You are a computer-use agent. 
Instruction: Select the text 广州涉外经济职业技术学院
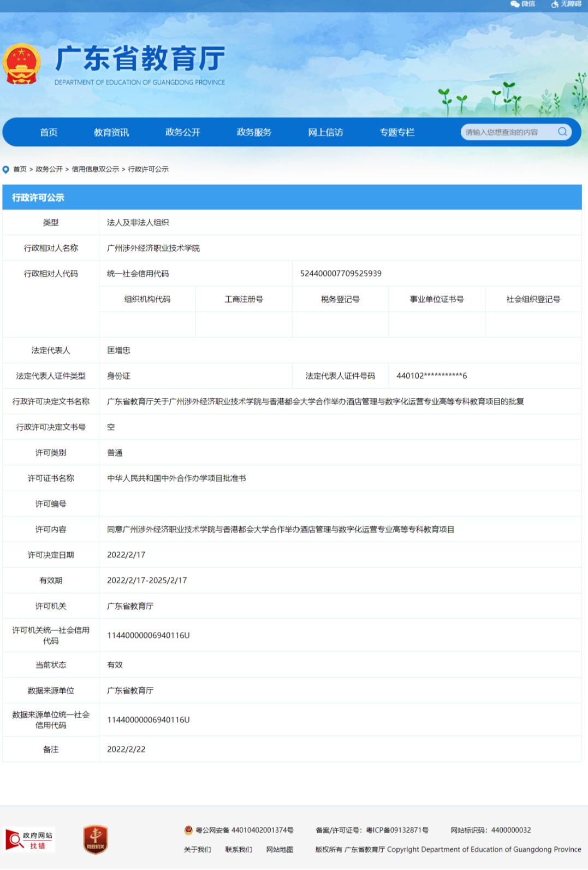153,248
